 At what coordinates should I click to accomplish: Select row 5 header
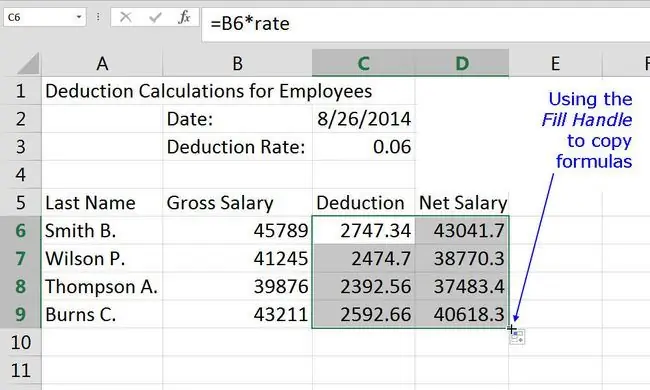[x=21, y=203]
